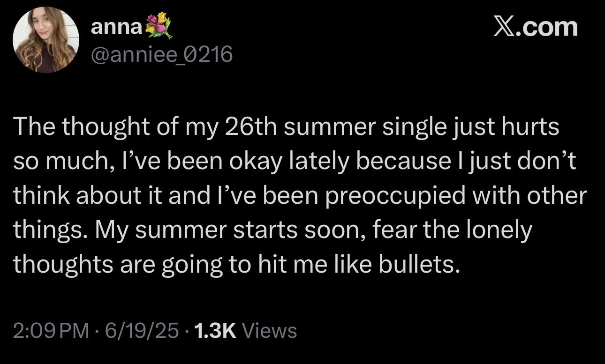
Task: Open anna's profile picture
Action: 46,41
